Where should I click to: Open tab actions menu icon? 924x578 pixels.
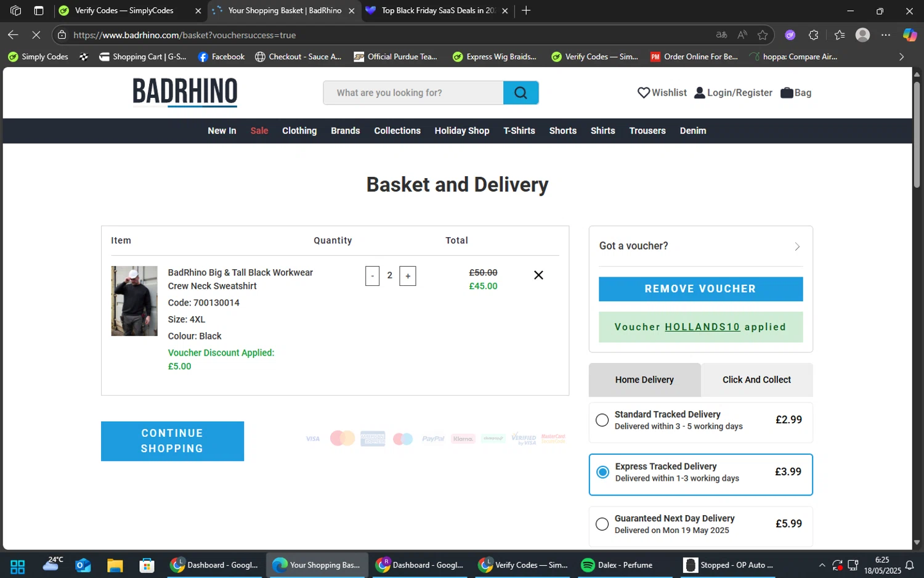pos(39,10)
